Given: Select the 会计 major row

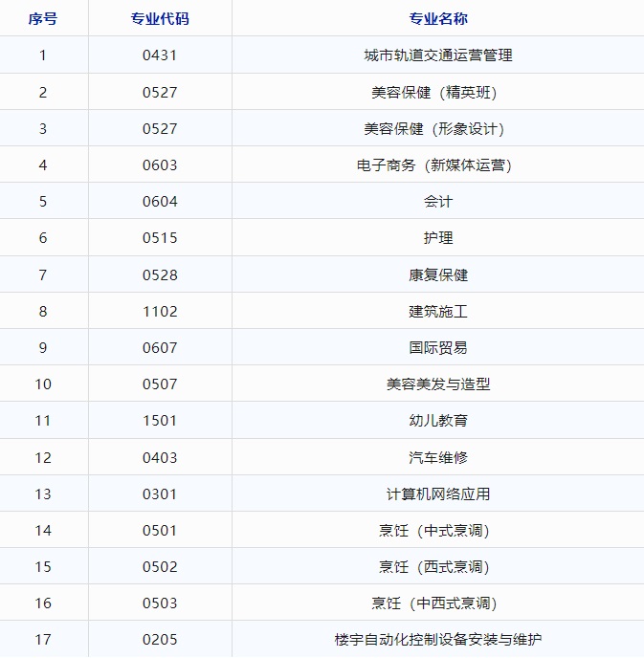Looking at the screenshot, I should [437, 202].
